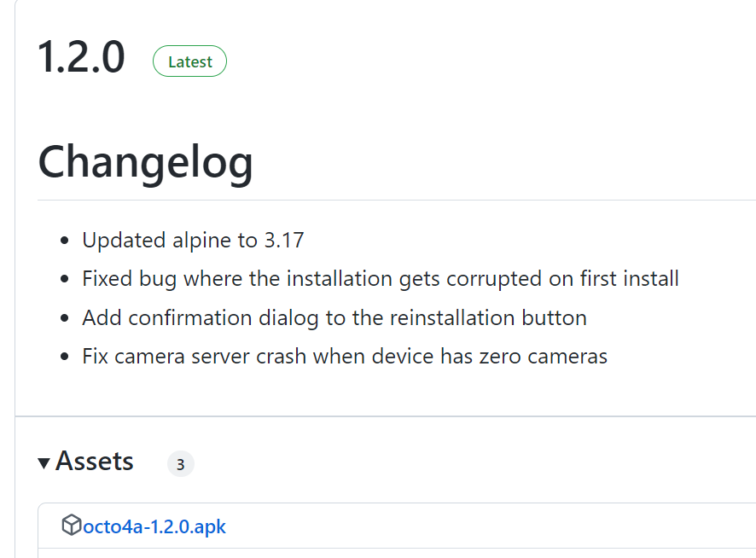Click the words 'reinstallation button' in the changelog
The image size is (756, 558).
coord(488,318)
